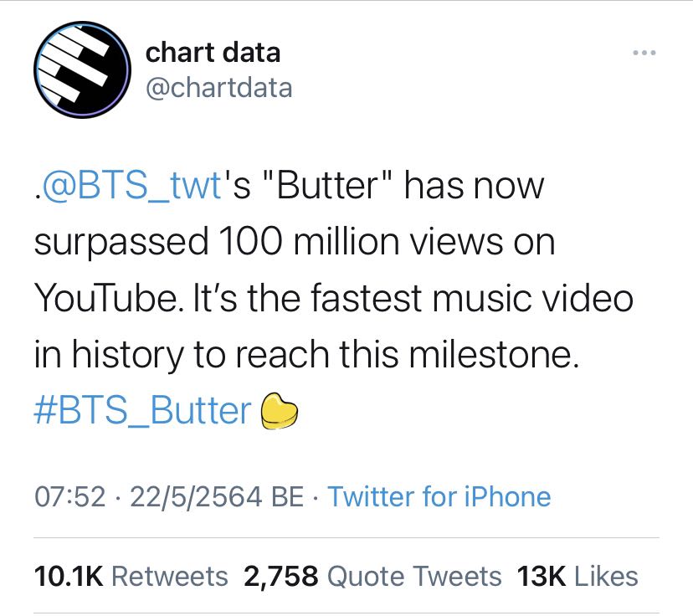
Task: Show the 13K Likes list
Action: click(x=577, y=576)
